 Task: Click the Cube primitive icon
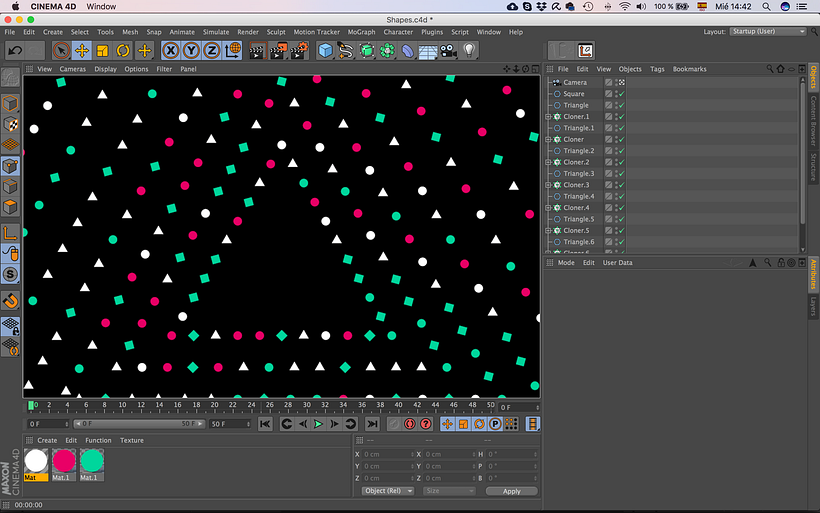pyautogui.click(x=325, y=51)
